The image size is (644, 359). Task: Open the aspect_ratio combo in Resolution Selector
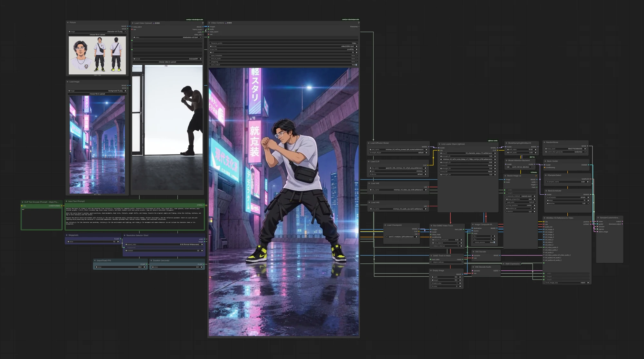pos(164,244)
